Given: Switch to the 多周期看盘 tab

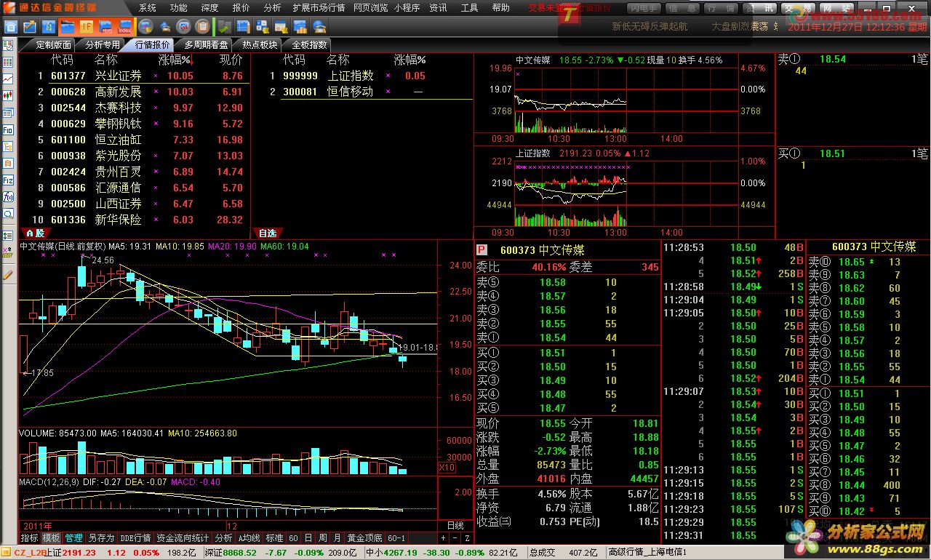Looking at the screenshot, I should tap(206, 44).
